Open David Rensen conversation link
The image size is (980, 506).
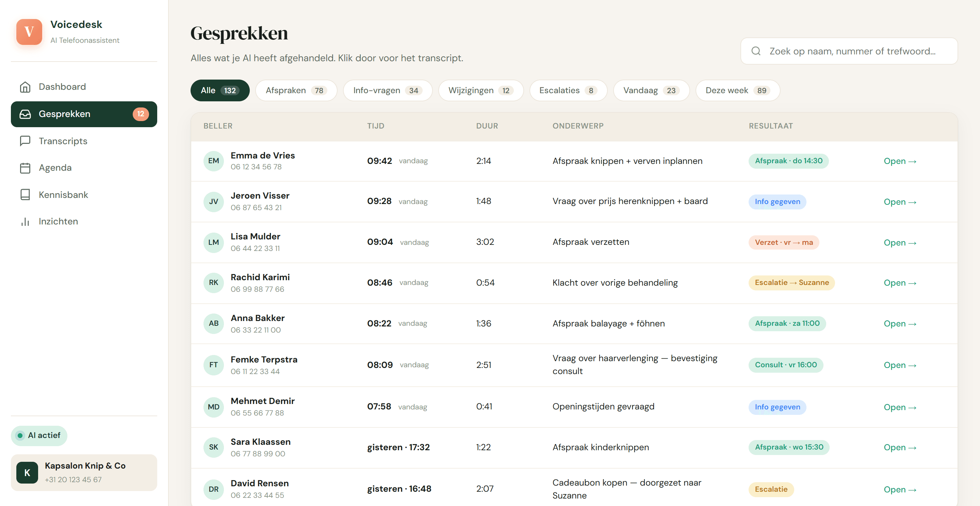[900, 490]
